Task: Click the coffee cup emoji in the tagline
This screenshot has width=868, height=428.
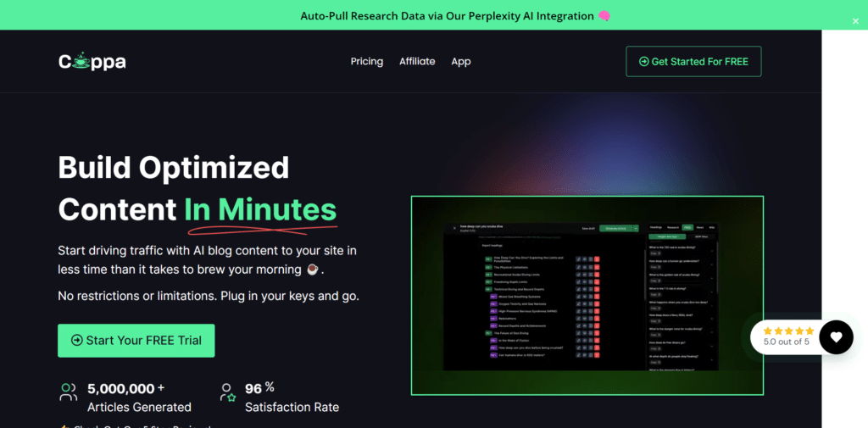Action: point(313,270)
